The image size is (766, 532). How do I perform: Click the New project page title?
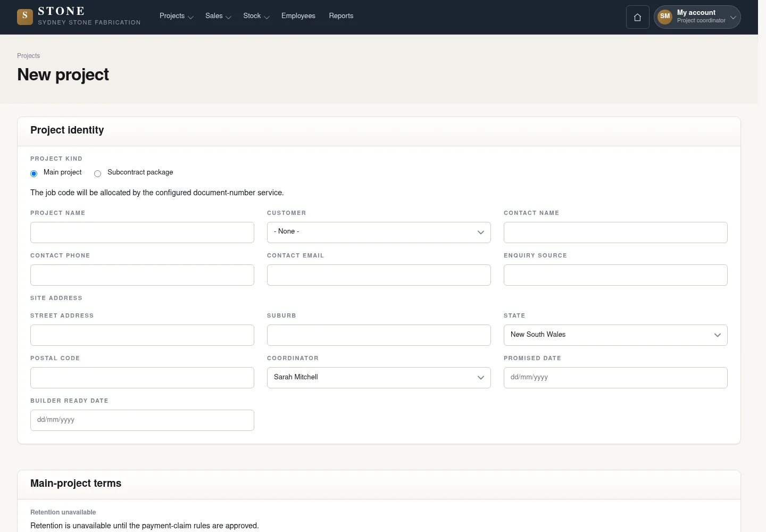(x=63, y=74)
